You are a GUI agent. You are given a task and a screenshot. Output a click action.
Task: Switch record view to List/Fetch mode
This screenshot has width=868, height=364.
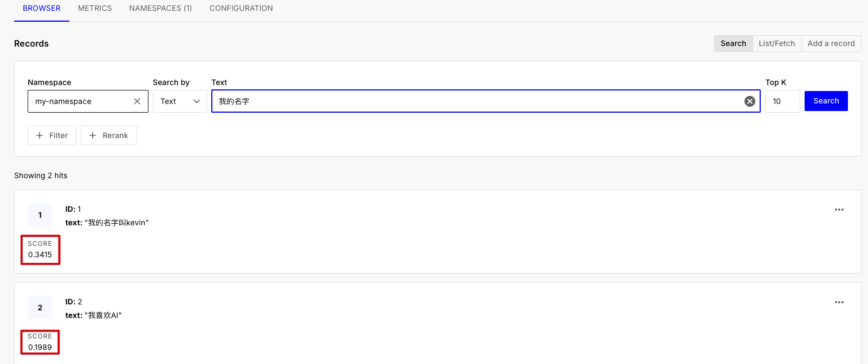click(x=776, y=43)
